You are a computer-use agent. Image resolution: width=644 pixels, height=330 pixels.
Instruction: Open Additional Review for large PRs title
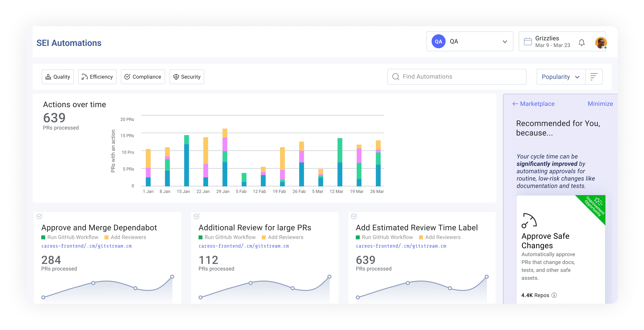click(255, 228)
